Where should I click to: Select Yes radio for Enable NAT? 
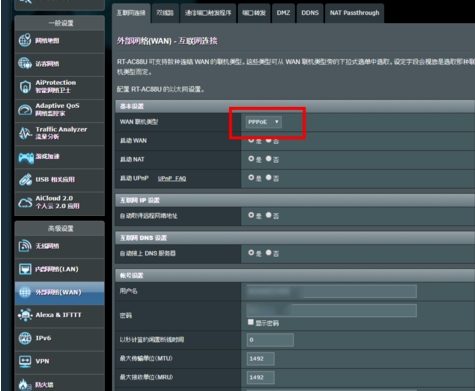click(x=251, y=159)
